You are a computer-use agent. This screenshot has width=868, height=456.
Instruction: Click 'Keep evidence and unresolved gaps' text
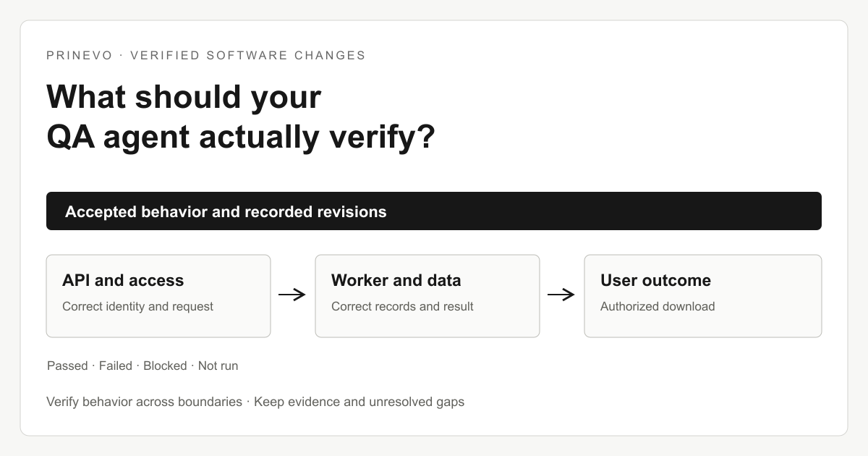click(x=359, y=401)
